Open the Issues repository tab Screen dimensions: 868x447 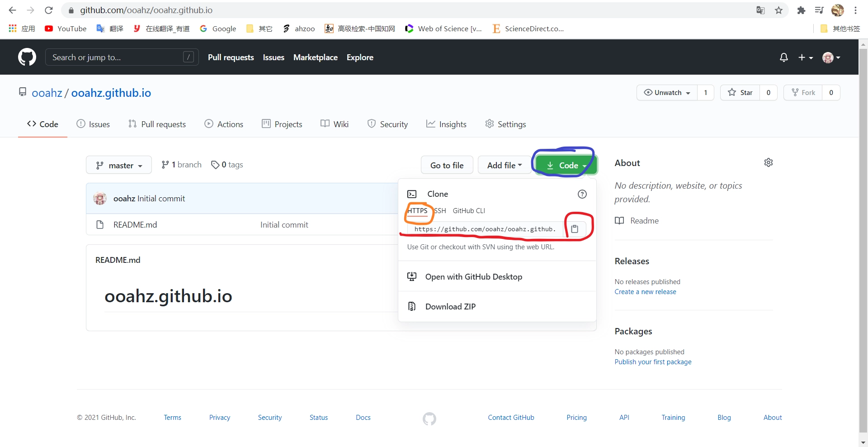[x=93, y=124]
